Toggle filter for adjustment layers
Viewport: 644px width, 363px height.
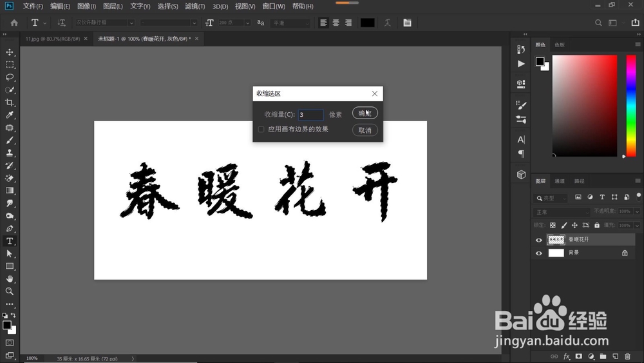tap(590, 197)
